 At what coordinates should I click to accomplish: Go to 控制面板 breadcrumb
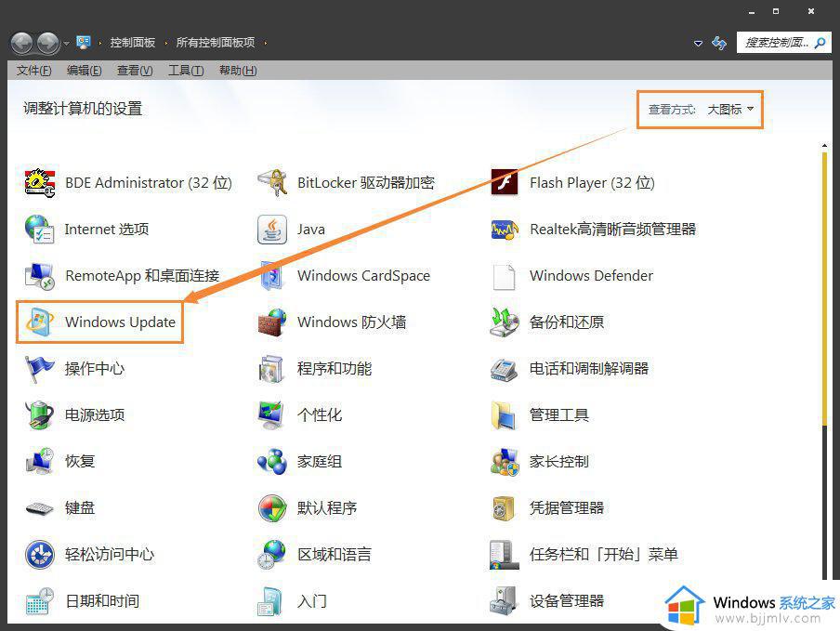[x=132, y=43]
